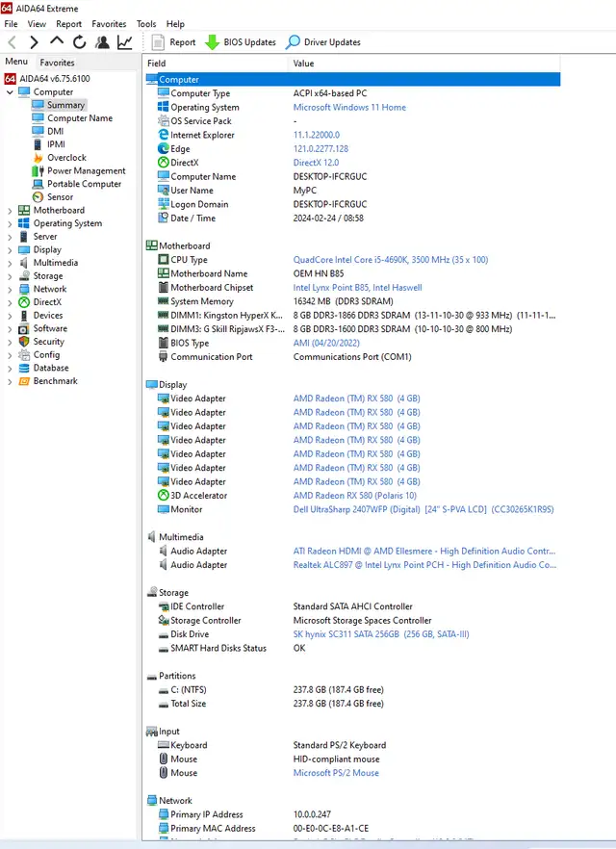Select DMI in the tree
616x849 pixels.
click(x=55, y=132)
